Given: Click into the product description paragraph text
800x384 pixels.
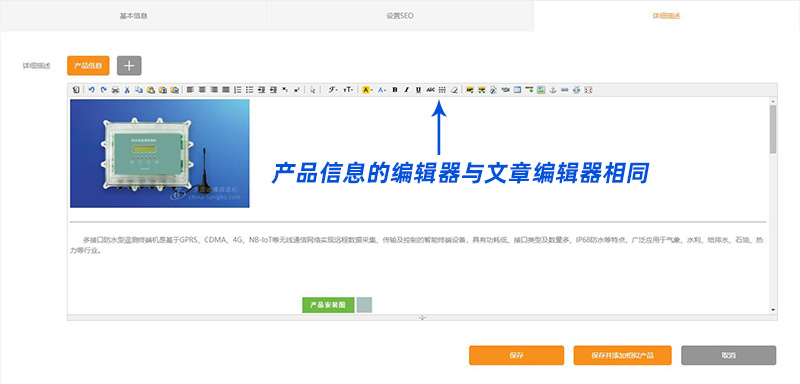Looking at the screenshot, I should tap(417, 245).
